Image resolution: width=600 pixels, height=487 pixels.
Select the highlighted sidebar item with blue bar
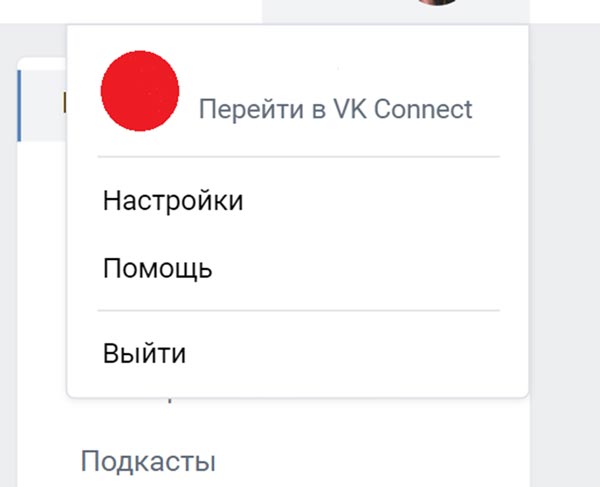(x=42, y=106)
